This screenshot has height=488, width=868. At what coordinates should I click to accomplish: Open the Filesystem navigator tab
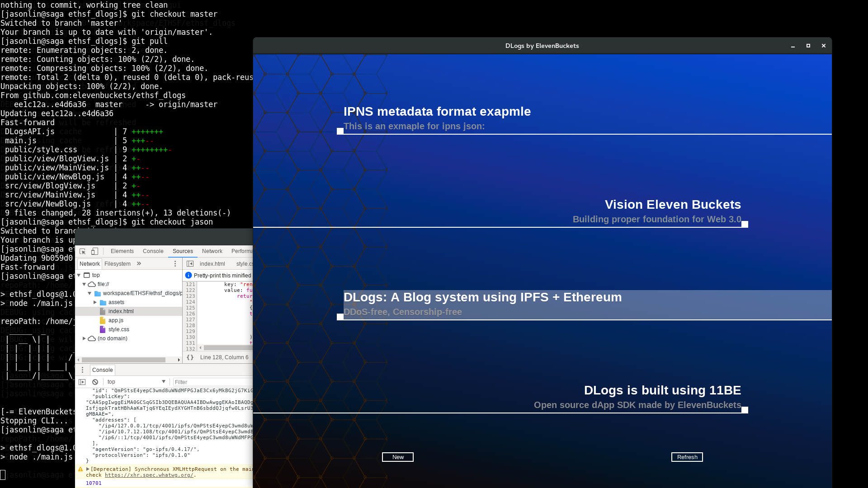click(x=117, y=264)
